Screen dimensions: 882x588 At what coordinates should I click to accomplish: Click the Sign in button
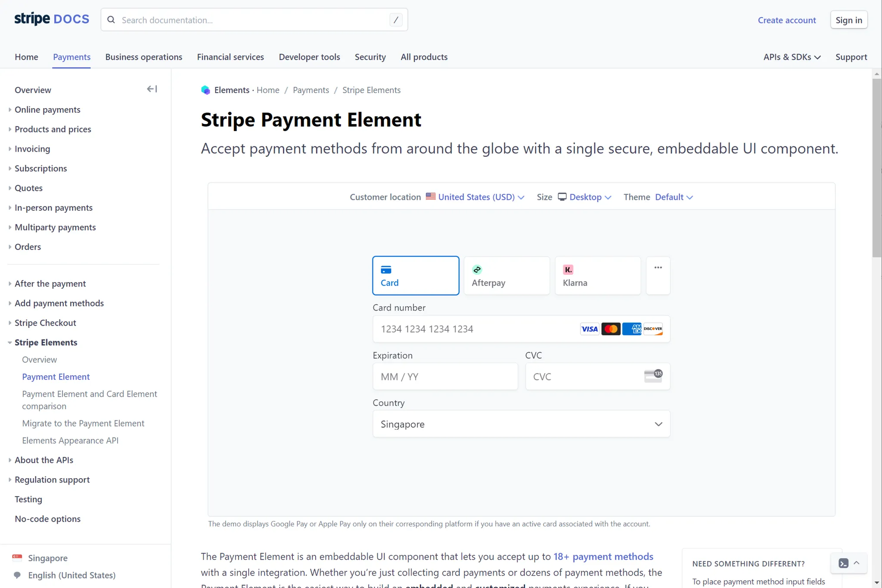click(848, 19)
